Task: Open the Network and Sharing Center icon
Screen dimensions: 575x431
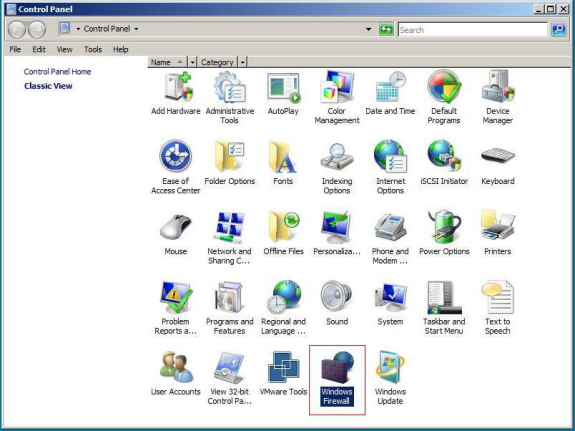Action: coord(229,238)
